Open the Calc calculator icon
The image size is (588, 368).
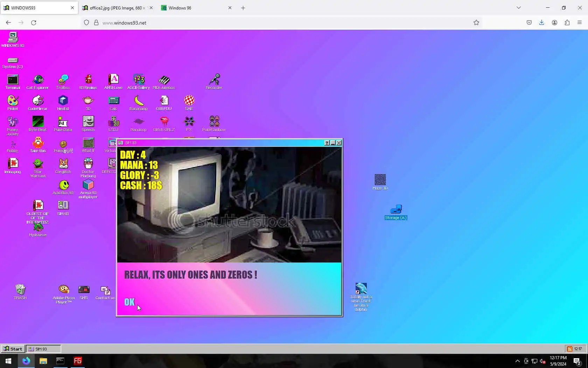113,103
